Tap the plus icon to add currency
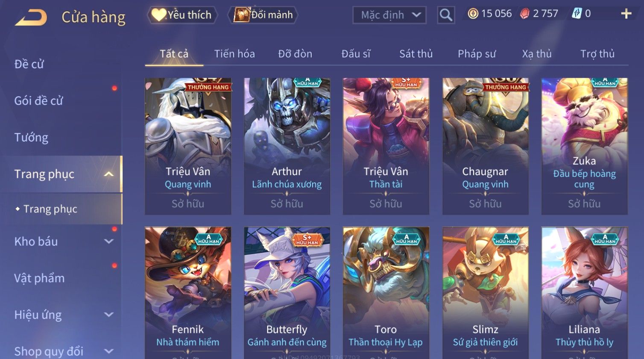This screenshot has width=644, height=359. click(x=626, y=14)
